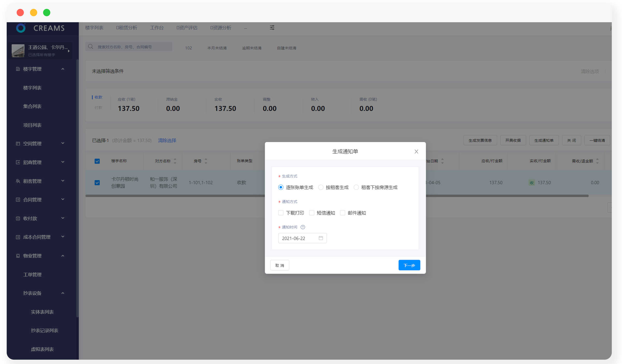Sort by 对方名称 column arrows
Viewport: 622px width, 364px height.
coord(175,161)
